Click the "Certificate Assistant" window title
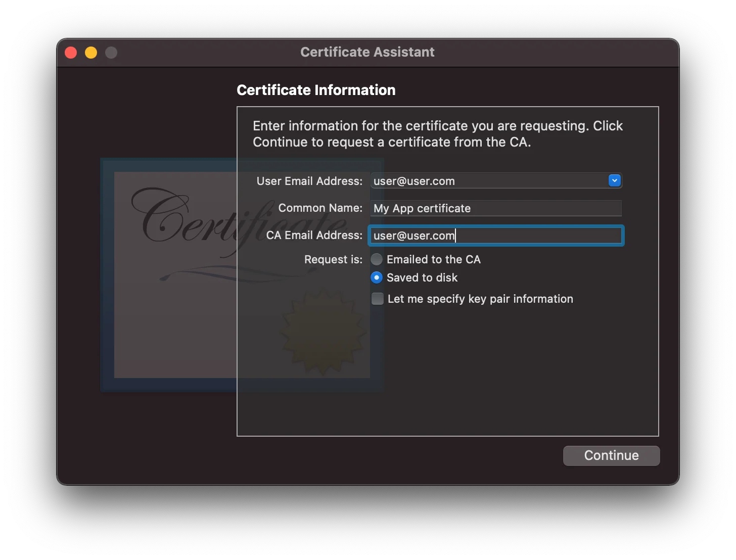 [x=367, y=52]
